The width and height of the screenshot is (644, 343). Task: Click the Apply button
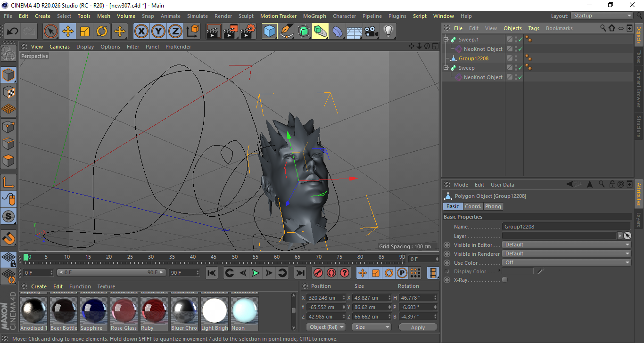click(418, 327)
